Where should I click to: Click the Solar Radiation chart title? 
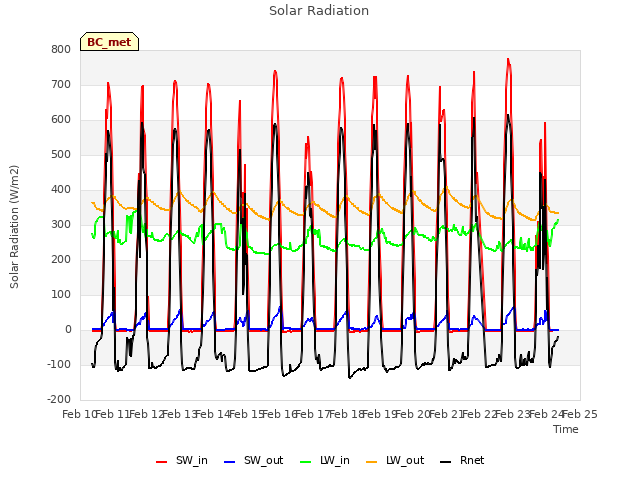click(x=319, y=11)
